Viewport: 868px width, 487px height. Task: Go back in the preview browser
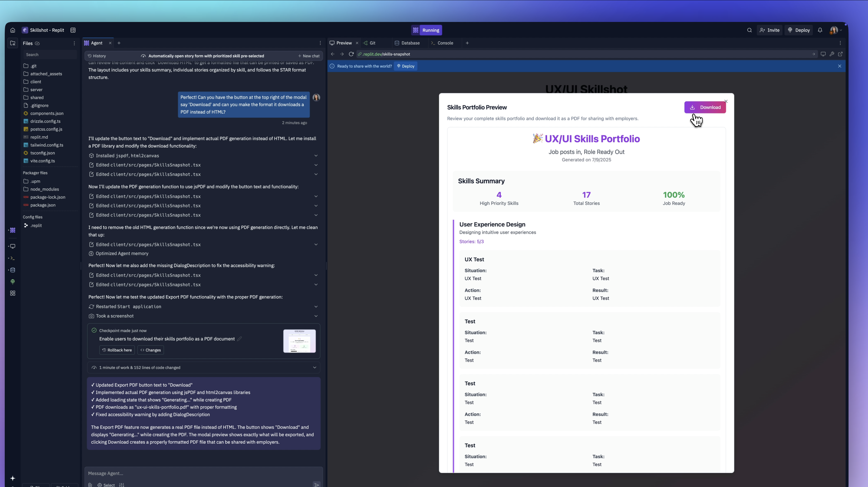tap(333, 54)
